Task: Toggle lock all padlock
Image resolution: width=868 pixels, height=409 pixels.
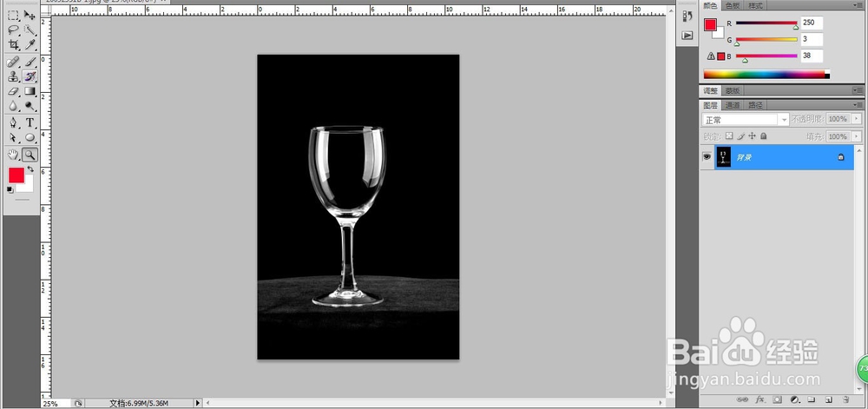Action: click(x=763, y=135)
